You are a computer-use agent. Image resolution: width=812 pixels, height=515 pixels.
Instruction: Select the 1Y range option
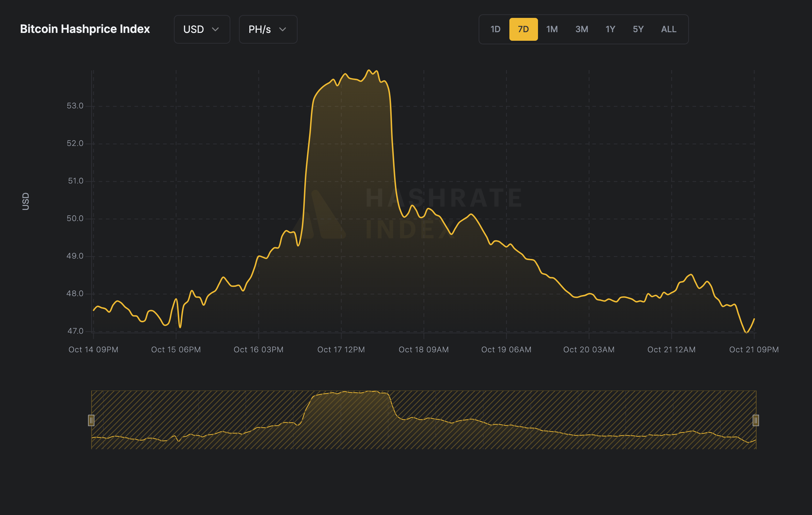tap(610, 29)
